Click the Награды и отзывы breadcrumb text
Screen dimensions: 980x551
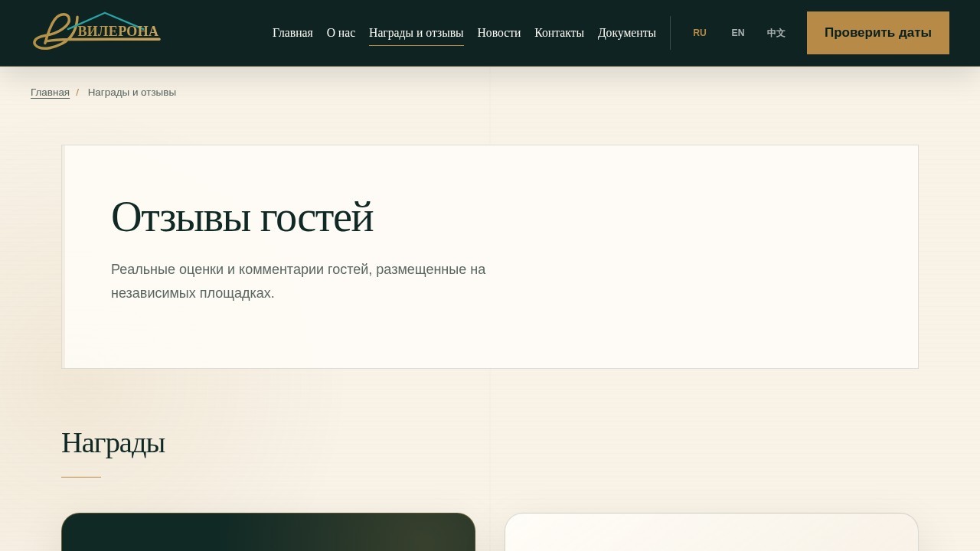[x=132, y=93]
